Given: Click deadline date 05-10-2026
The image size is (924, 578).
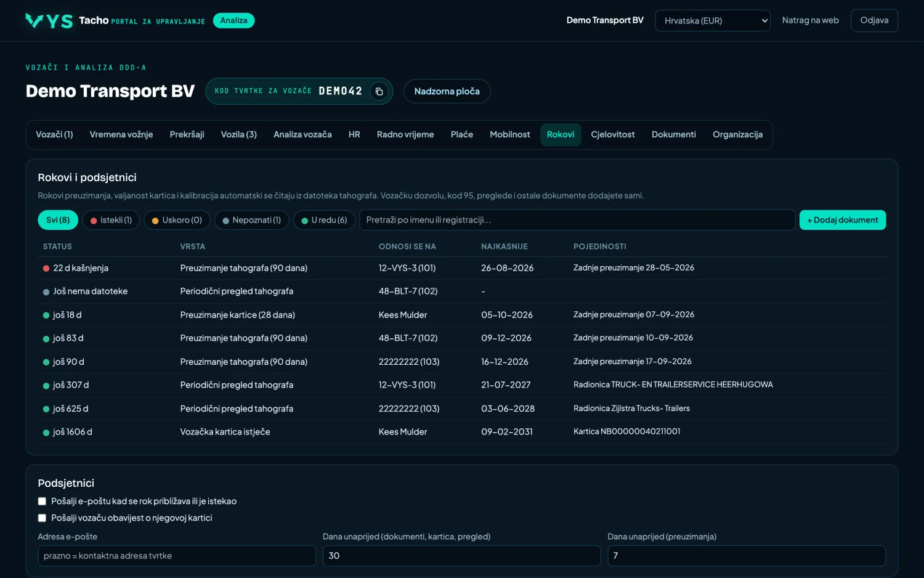Looking at the screenshot, I should (507, 315).
